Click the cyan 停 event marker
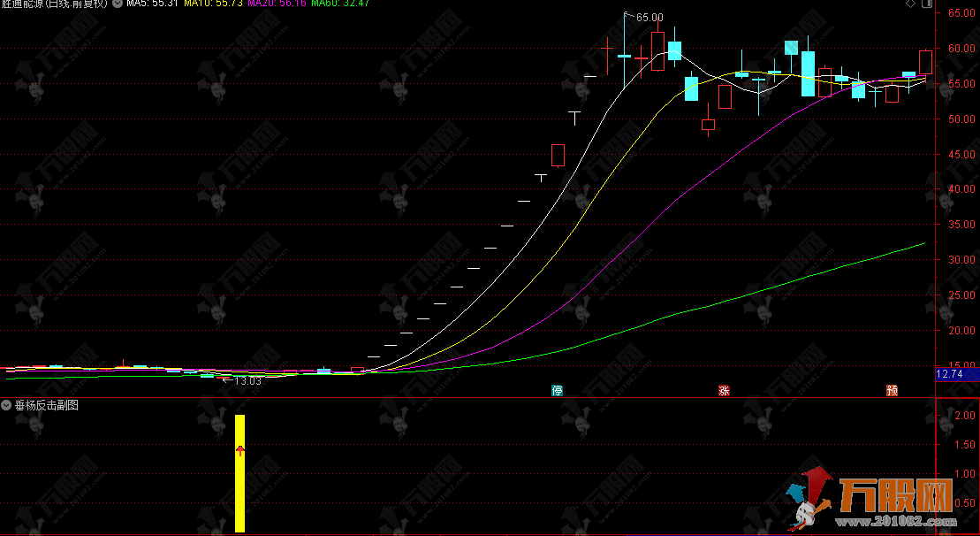This screenshot has width=980, height=536. [557, 390]
